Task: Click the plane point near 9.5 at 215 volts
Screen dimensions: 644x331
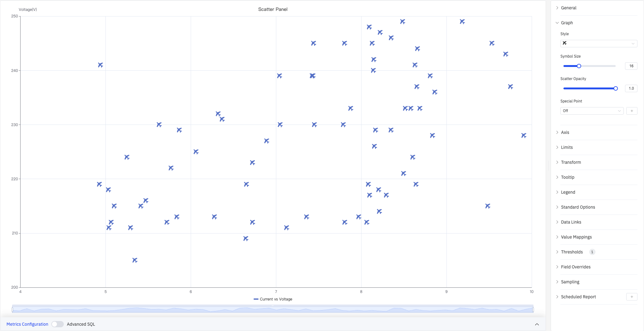Action: [x=488, y=206]
